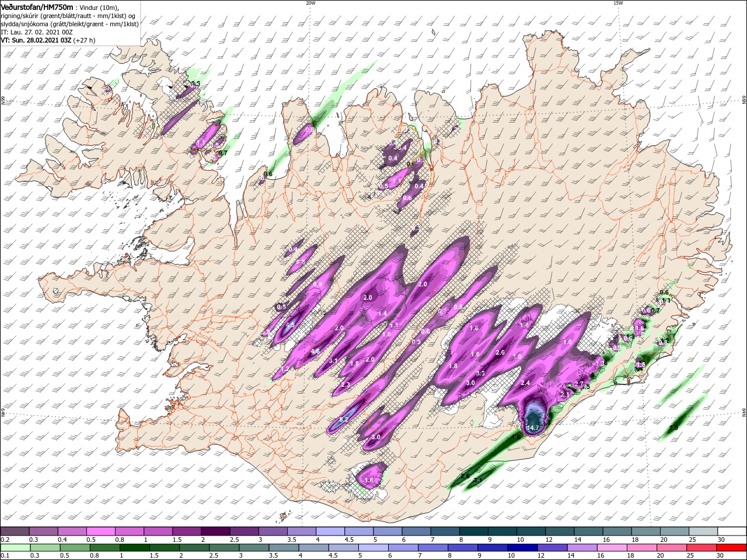
Task: Click the 15W longitude label
Action: [x=618, y=3]
